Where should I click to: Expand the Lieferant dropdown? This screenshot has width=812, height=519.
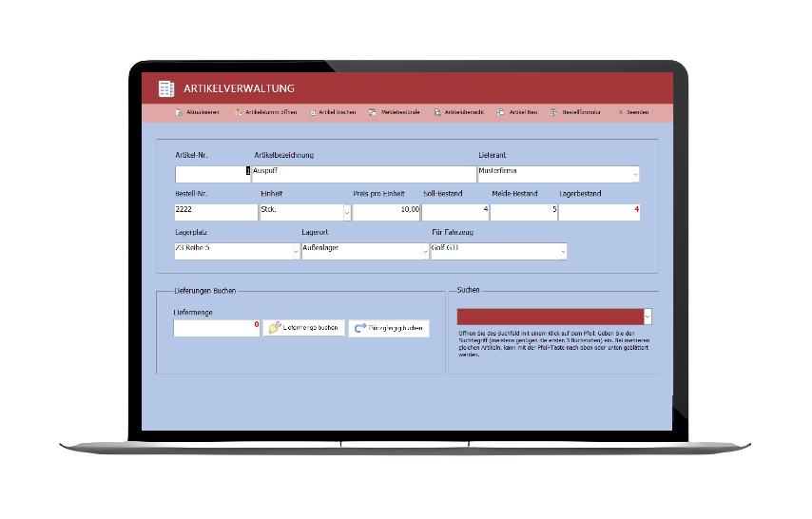tap(634, 175)
